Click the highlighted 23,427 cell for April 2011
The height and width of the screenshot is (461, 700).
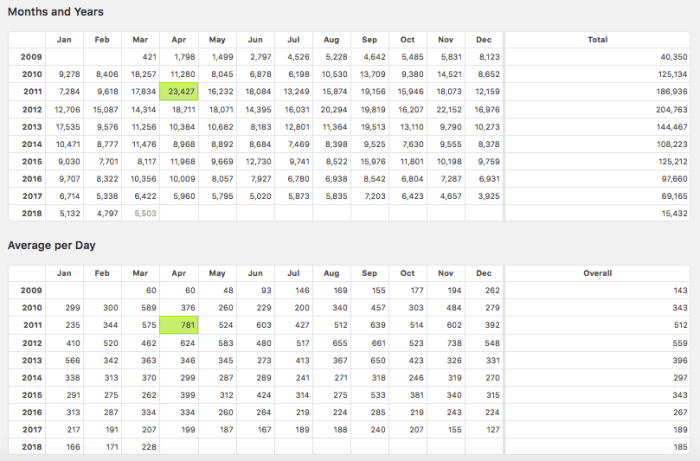pos(182,91)
